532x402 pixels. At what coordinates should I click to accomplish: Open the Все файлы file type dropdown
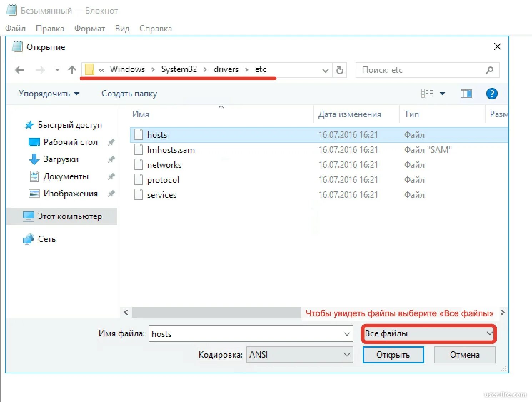pos(428,333)
